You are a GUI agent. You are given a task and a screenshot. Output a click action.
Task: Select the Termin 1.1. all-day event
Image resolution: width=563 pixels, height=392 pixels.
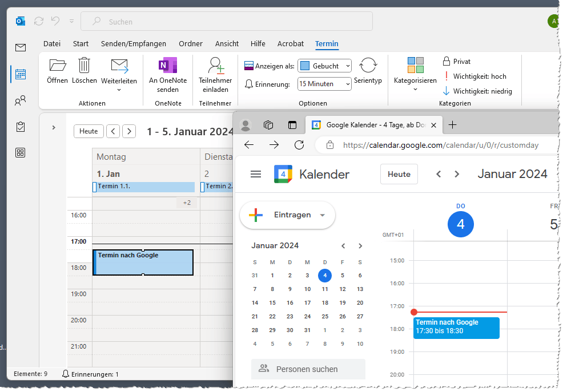(144, 187)
